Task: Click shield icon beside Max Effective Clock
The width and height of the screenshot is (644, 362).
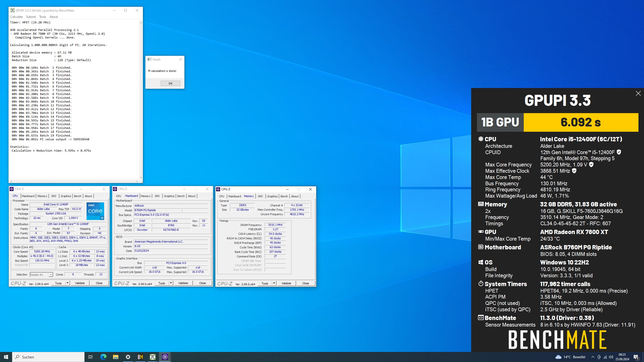Action: tap(574, 171)
